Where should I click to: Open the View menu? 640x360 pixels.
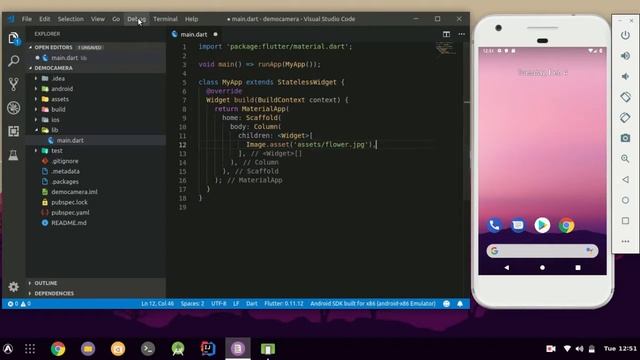[98, 19]
